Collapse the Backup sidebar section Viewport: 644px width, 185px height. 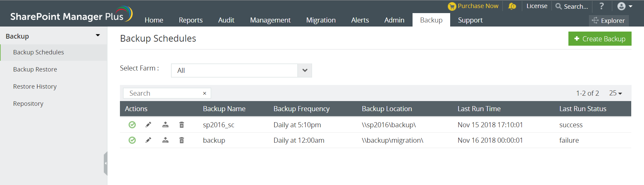[98, 35]
